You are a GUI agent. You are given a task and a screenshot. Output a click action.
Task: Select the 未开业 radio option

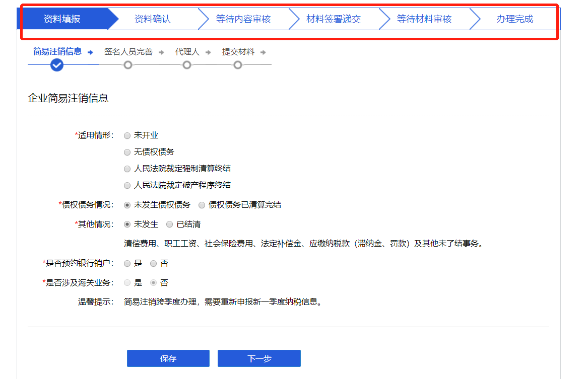click(x=127, y=135)
